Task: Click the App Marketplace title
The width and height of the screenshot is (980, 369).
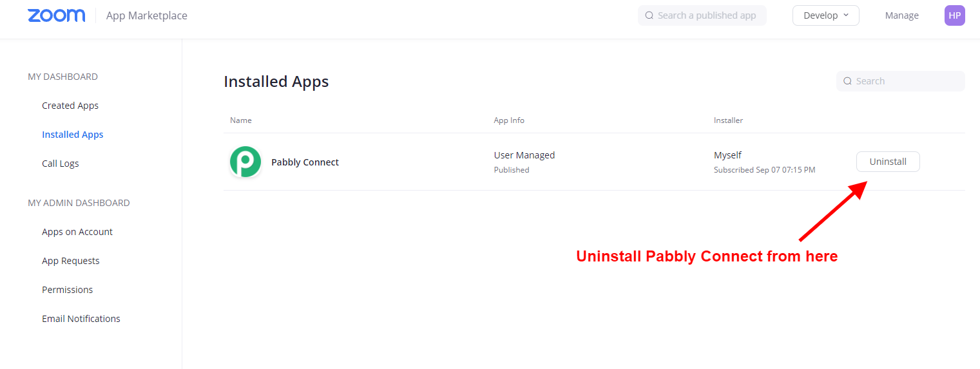Action: (147, 15)
